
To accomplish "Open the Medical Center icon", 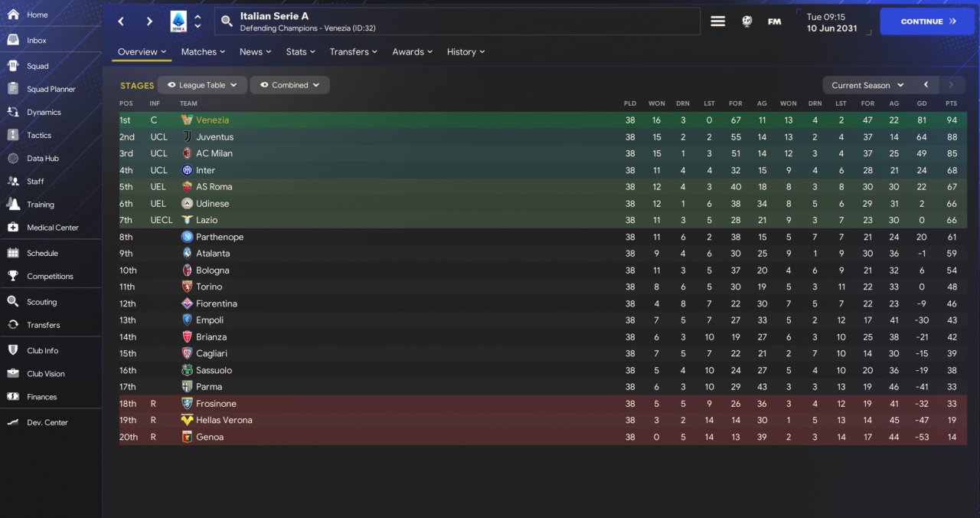I will (13, 227).
